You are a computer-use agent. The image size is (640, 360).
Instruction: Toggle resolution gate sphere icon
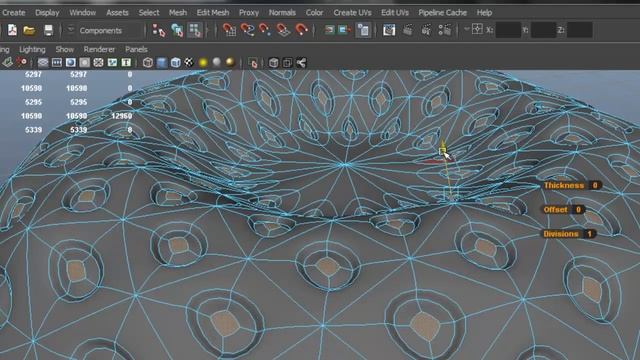pyautogui.click(x=71, y=62)
